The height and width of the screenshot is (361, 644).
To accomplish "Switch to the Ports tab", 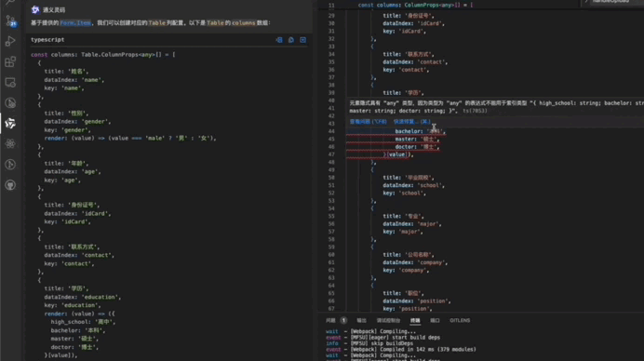I will 435,320.
